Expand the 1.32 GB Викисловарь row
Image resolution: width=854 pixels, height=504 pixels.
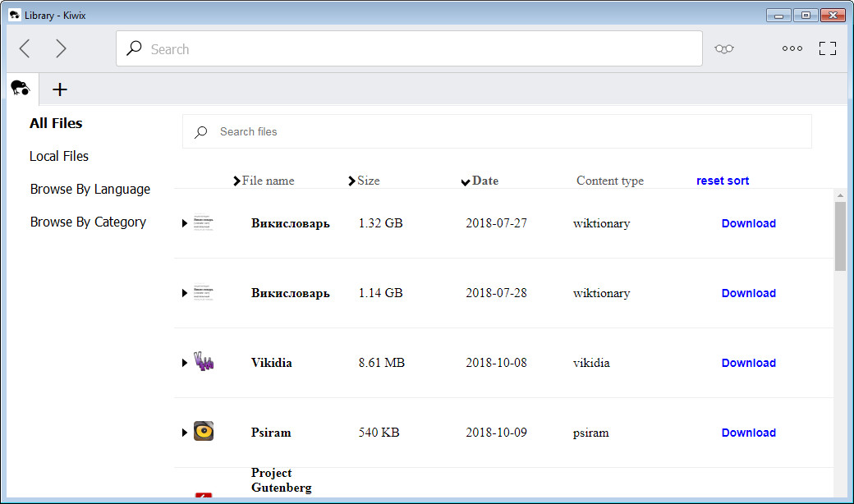pos(185,223)
